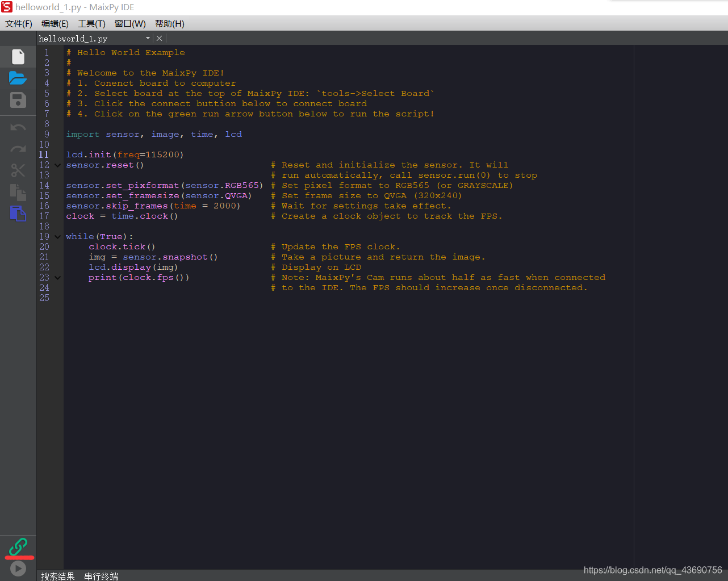Undo the last edit
Viewport: 728px width, 581px height.
[x=18, y=128]
